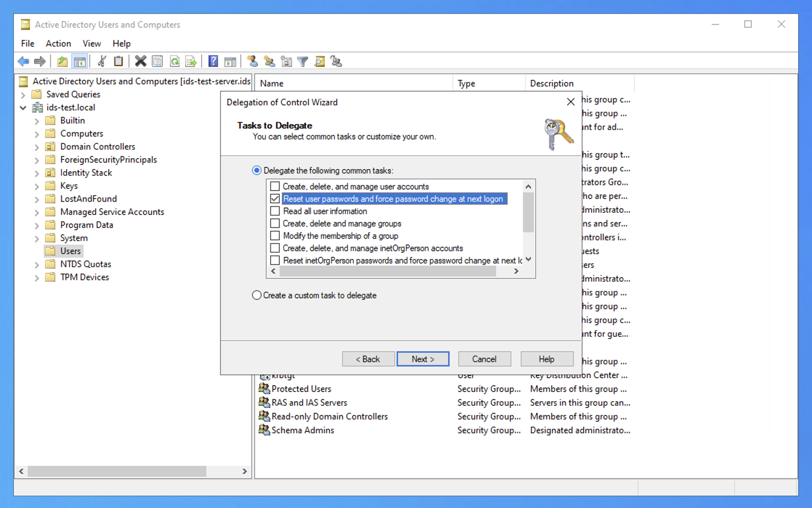Select Delegate the following common tasks radio
This screenshot has width=812, height=508.
click(x=257, y=171)
